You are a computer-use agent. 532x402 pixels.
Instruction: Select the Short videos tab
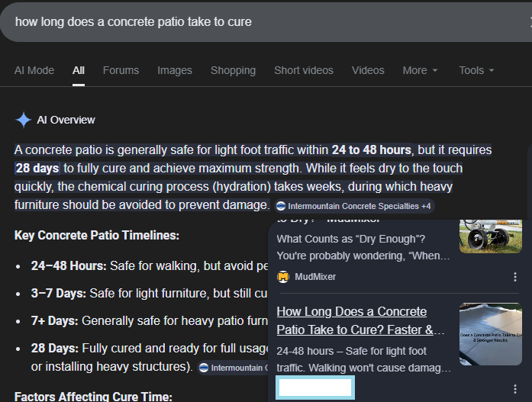coord(304,70)
